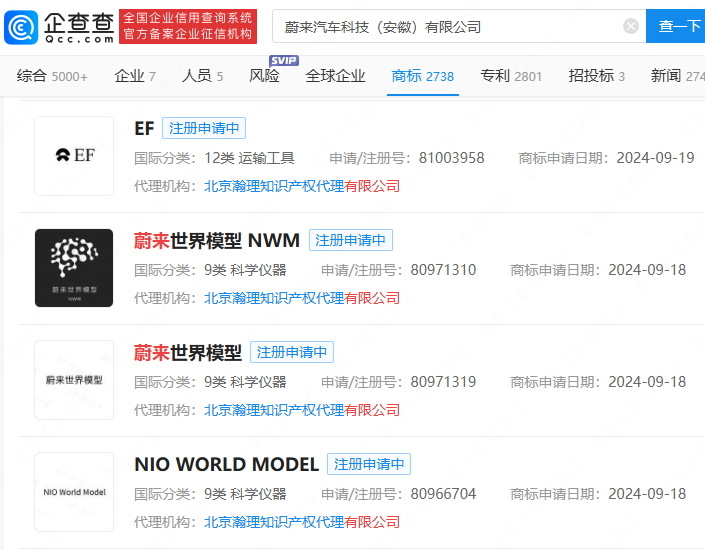Open the NIO WORLD MODEL trademark title
This screenshot has width=705, height=550.
[226, 464]
